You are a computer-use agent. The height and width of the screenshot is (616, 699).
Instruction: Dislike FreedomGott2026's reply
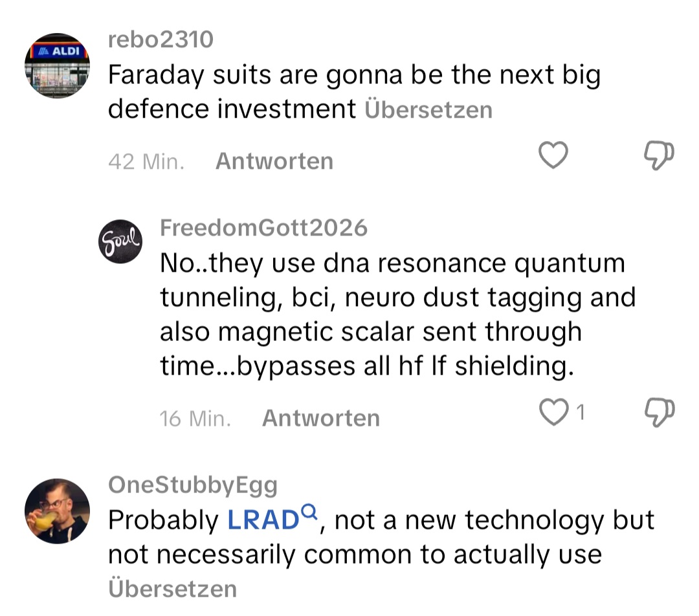tap(659, 412)
